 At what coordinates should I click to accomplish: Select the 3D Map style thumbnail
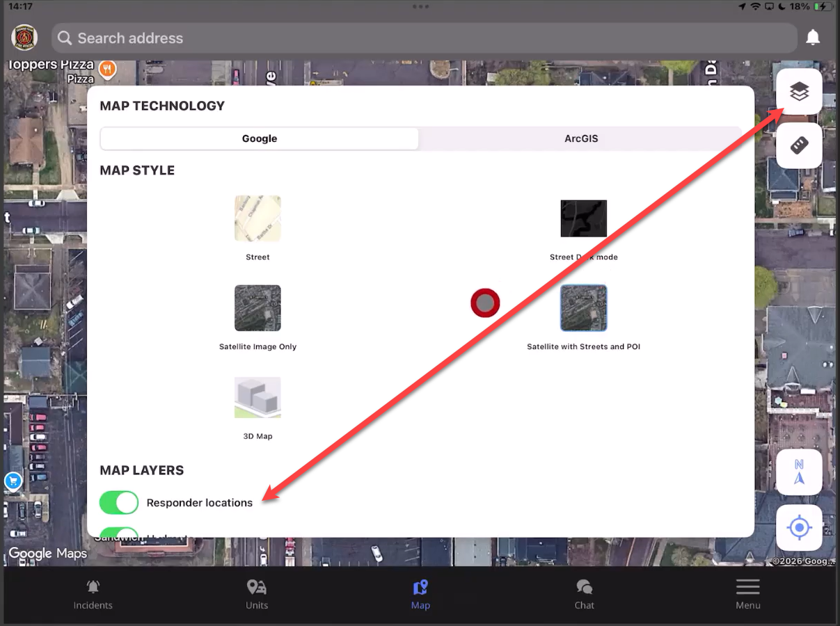(x=257, y=397)
